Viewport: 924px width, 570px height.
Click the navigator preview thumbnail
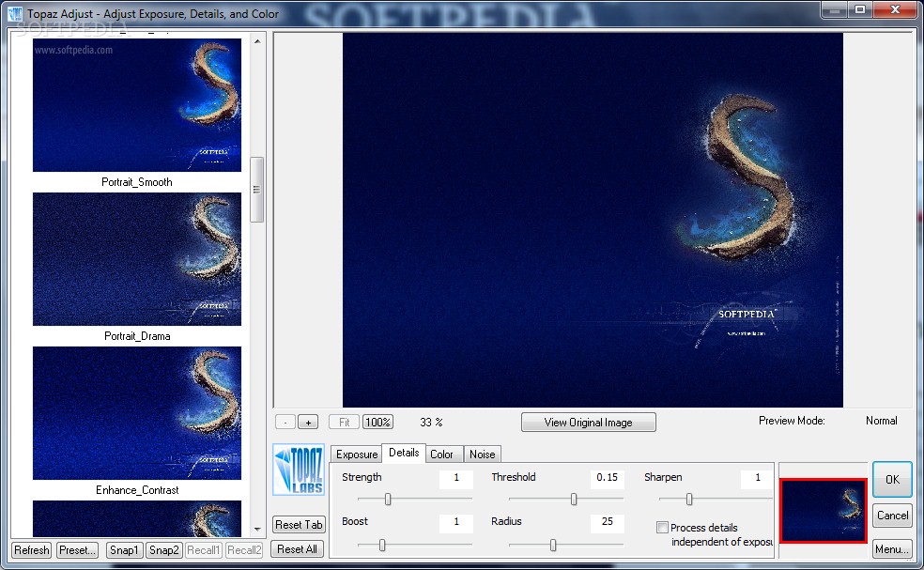[x=824, y=511]
